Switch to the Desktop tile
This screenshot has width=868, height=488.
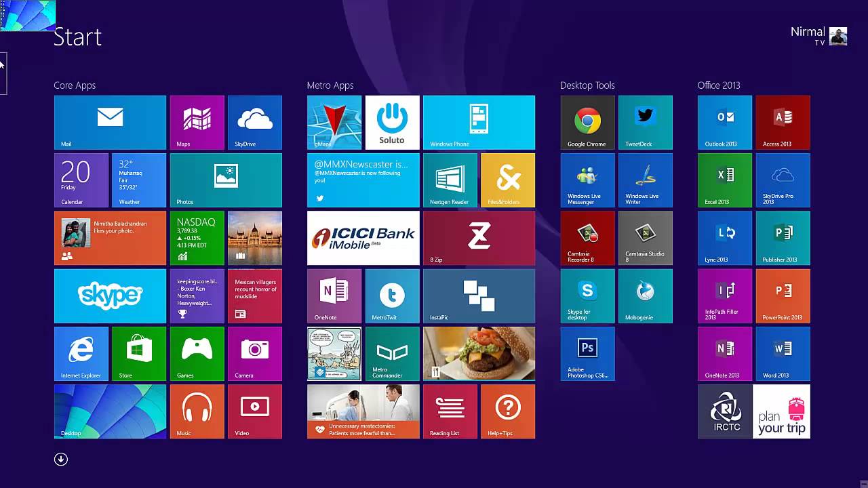pos(110,411)
